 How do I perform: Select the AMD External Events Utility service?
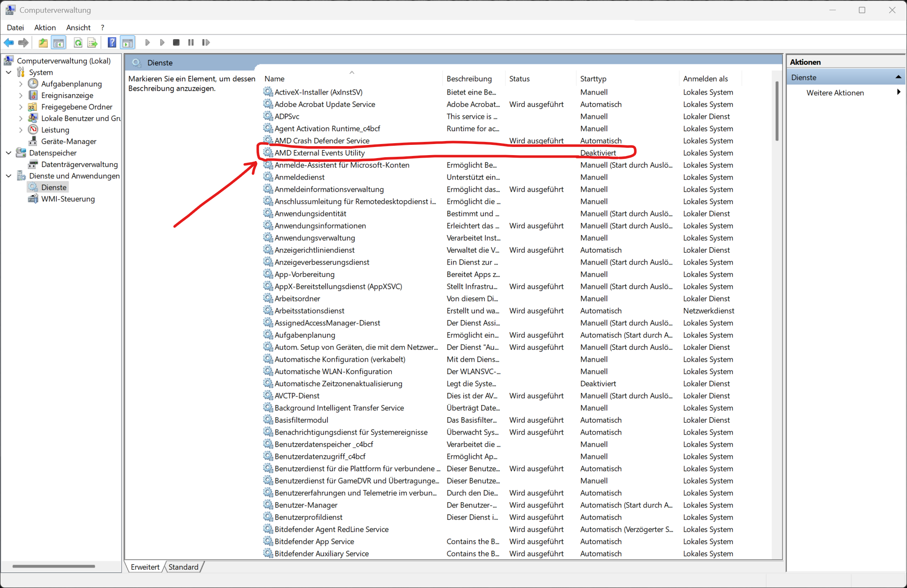coord(320,153)
